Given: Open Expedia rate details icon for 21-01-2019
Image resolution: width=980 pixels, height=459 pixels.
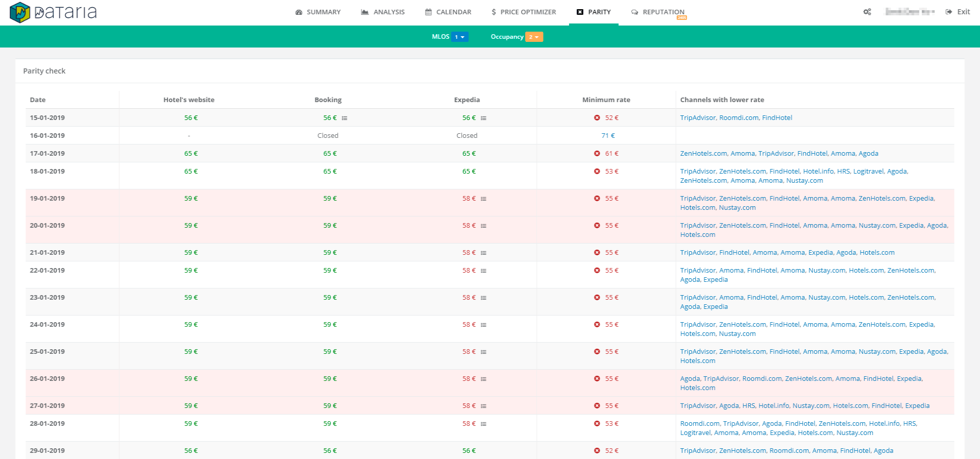Looking at the screenshot, I should [483, 253].
